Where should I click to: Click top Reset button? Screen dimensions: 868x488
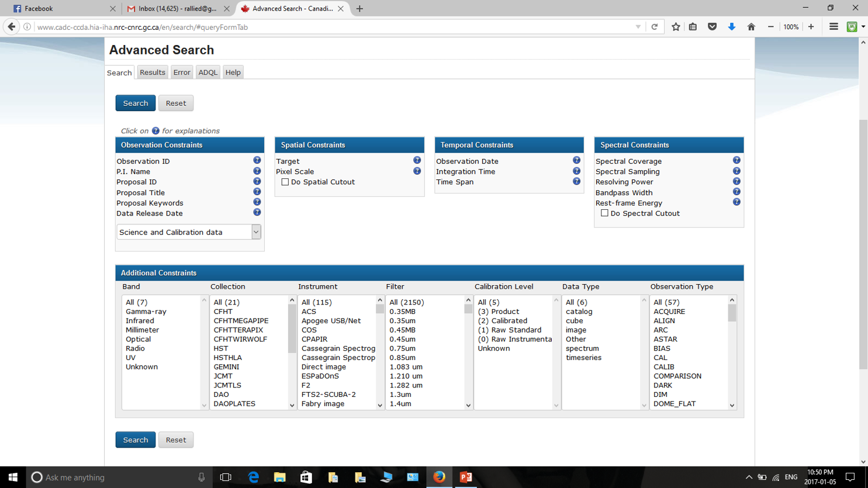(x=176, y=103)
